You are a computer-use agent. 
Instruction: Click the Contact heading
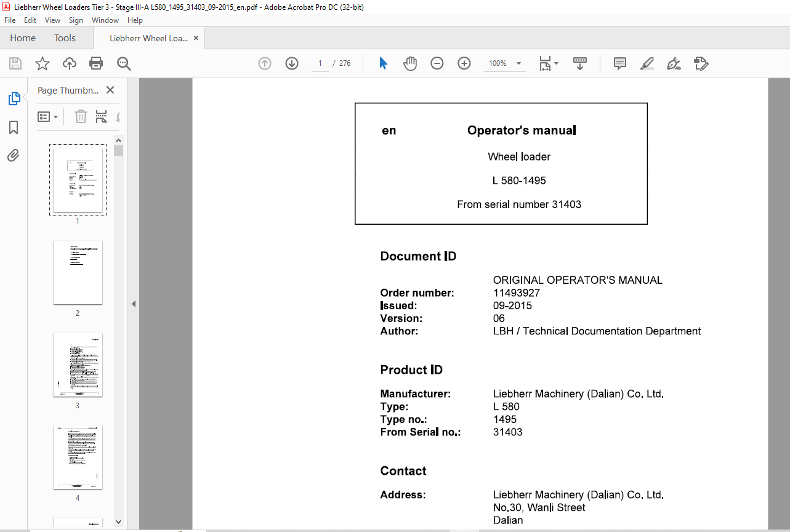[403, 470]
